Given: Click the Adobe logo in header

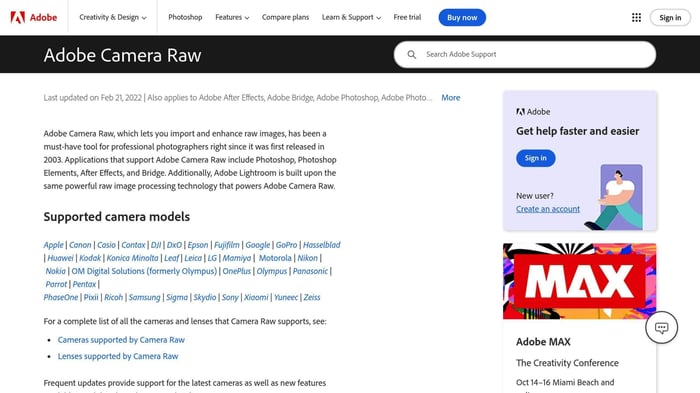Looking at the screenshot, I should pos(34,17).
